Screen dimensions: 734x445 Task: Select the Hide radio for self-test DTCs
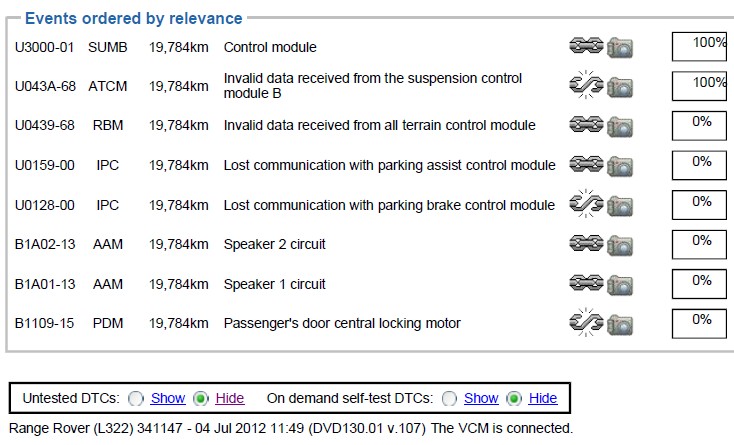pyautogui.click(x=514, y=398)
